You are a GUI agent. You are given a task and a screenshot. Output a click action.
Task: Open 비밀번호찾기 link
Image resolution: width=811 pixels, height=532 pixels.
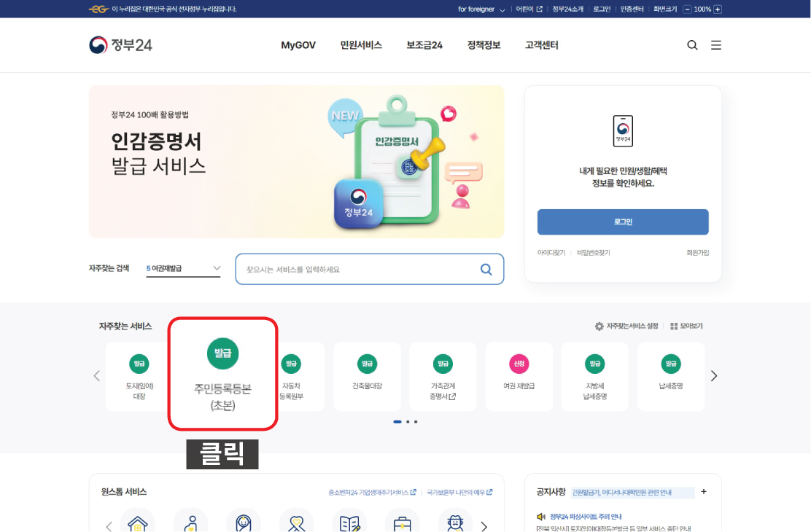point(594,253)
